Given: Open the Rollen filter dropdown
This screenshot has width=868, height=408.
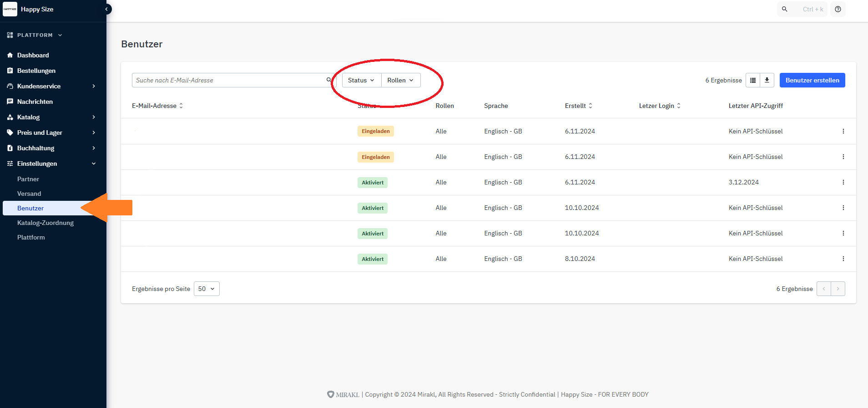Looking at the screenshot, I should point(400,80).
